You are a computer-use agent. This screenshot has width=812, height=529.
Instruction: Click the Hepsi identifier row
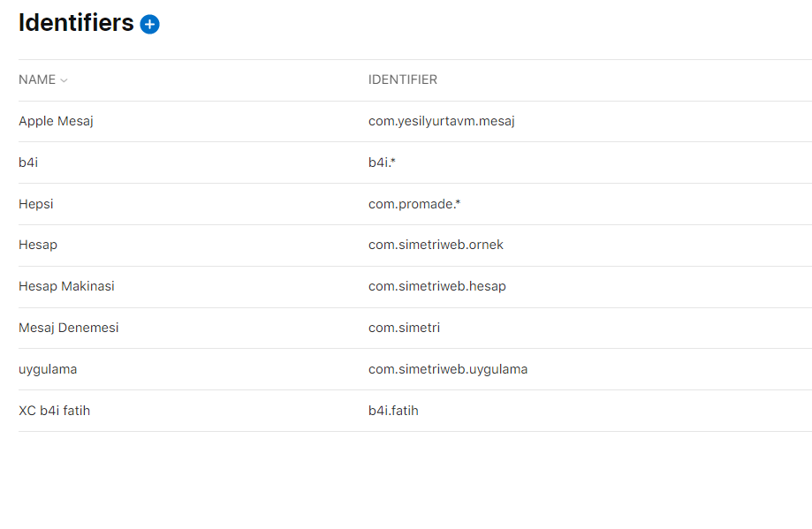[35, 204]
